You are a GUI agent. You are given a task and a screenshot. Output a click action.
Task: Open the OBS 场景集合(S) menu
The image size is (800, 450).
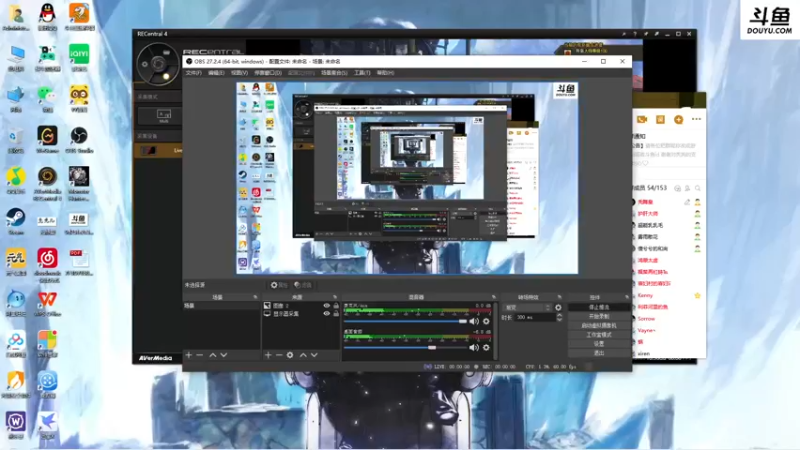tap(334, 73)
